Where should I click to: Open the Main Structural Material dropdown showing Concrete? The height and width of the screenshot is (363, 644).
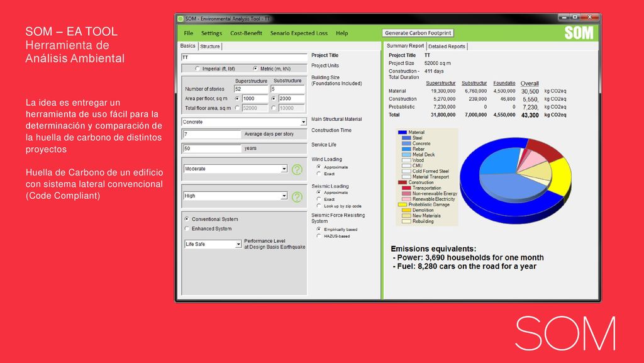click(244, 122)
